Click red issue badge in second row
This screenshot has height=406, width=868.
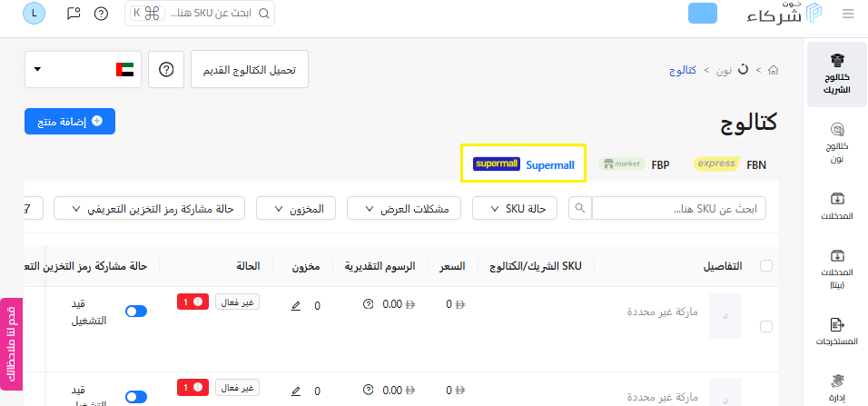coord(192,388)
